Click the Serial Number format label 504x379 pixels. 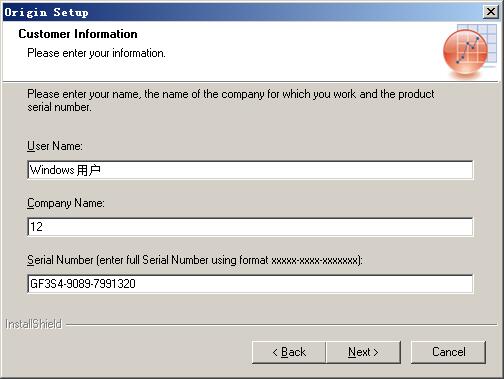pos(195,260)
